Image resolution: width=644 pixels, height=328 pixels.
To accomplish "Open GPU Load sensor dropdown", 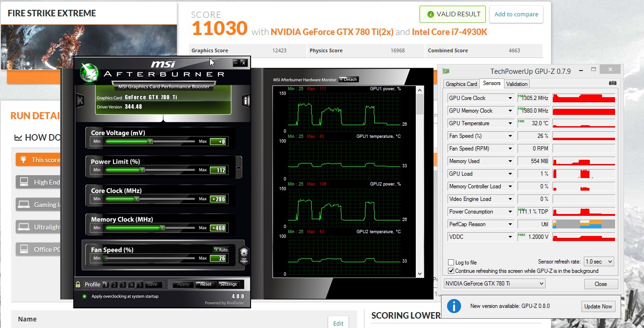I will [510, 174].
